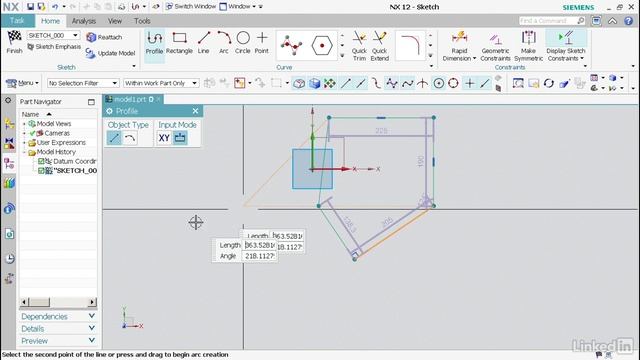Switch to the Home ribbon tab
The height and width of the screenshot is (360, 640).
tap(50, 21)
